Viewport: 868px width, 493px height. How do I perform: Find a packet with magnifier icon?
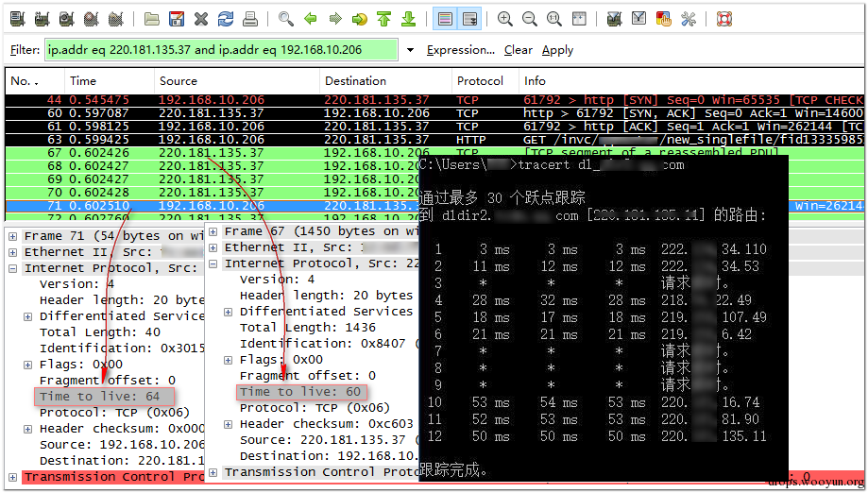(x=285, y=19)
